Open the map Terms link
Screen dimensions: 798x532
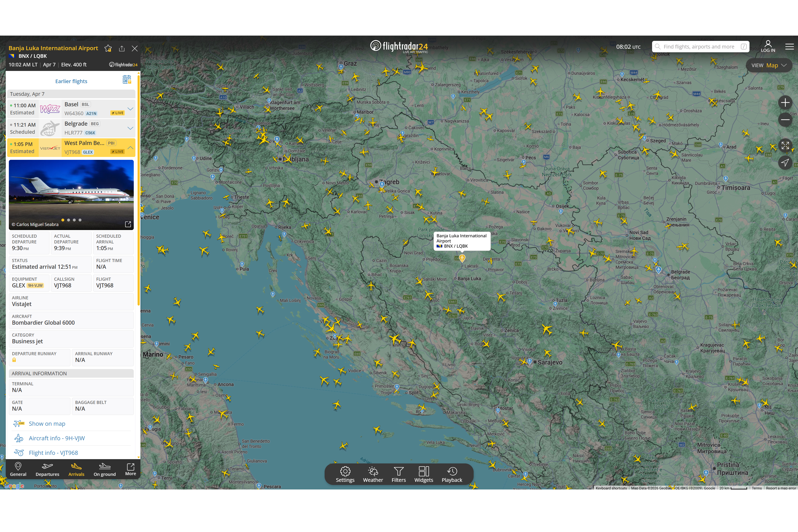click(x=757, y=488)
